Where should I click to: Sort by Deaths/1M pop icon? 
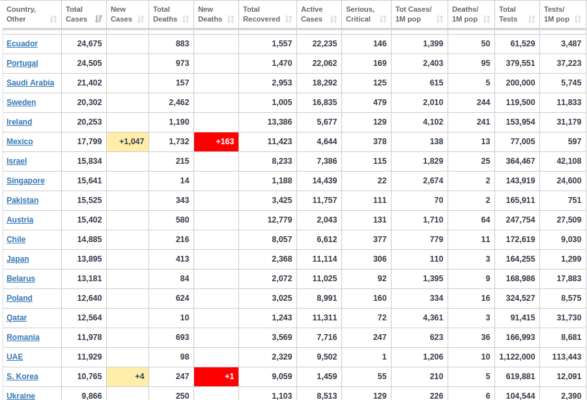click(487, 19)
